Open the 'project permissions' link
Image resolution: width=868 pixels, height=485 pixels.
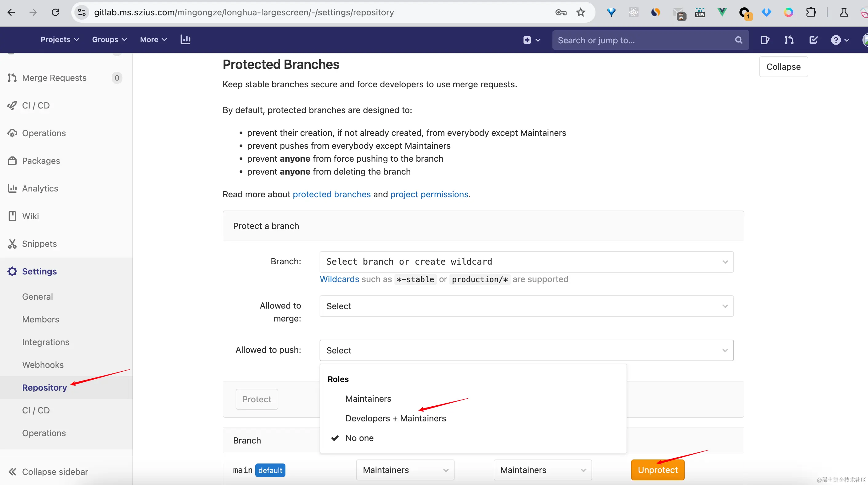click(429, 194)
